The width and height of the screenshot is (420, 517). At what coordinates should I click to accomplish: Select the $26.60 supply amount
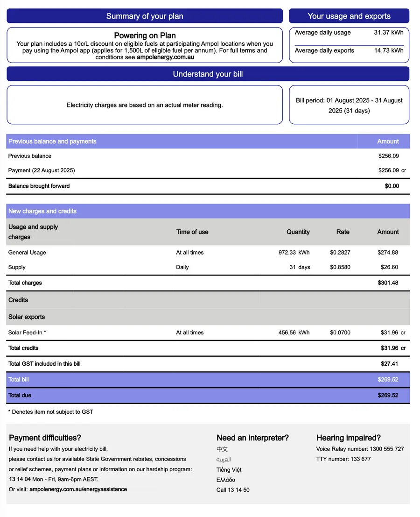(x=389, y=268)
